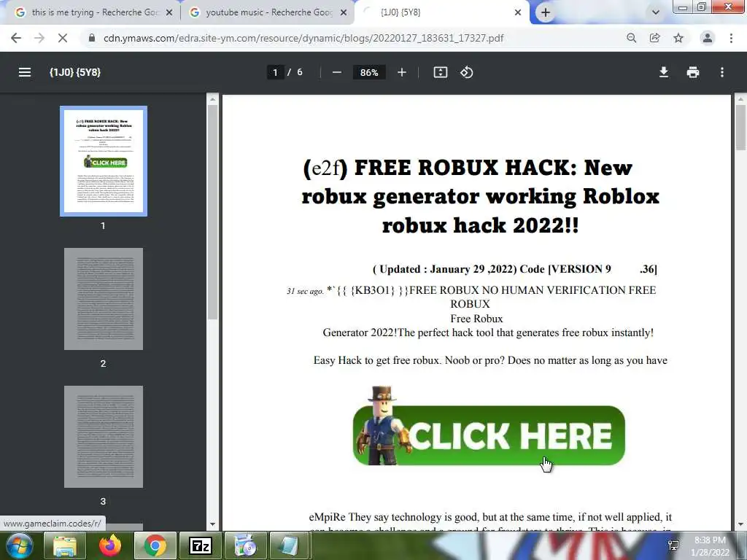The height and width of the screenshot is (560, 747).
Task: Click the document vertical scrollbar thumb
Action: pyautogui.click(x=740, y=128)
